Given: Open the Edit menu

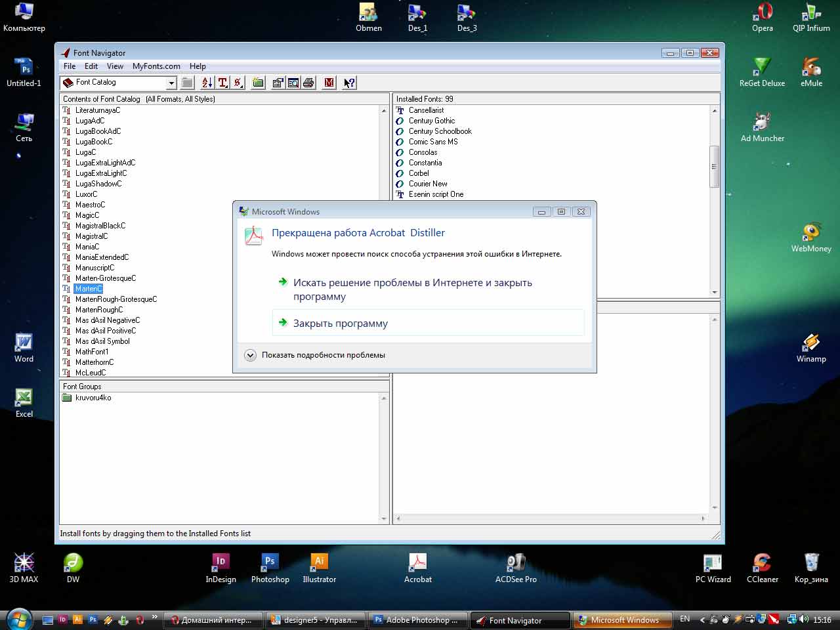Looking at the screenshot, I should click(x=91, y=66).
